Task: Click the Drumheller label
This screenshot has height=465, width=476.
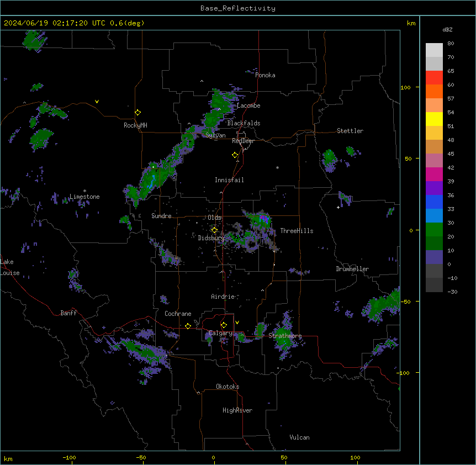Action: click(x=352, y=269)
